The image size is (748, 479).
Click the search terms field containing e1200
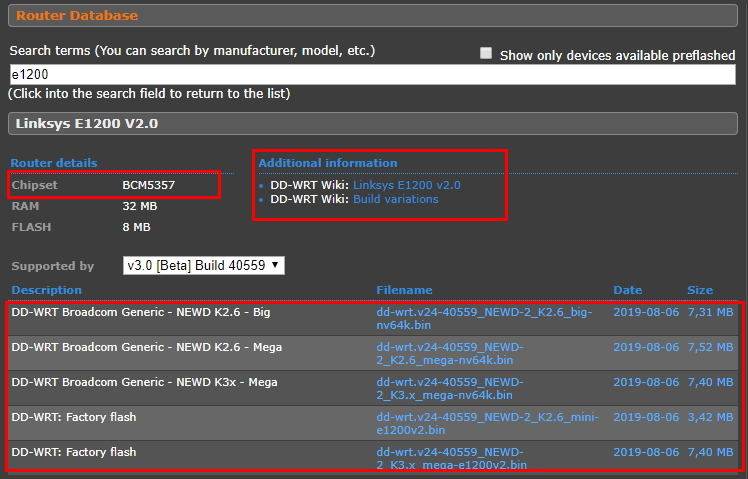coord(373,74)
